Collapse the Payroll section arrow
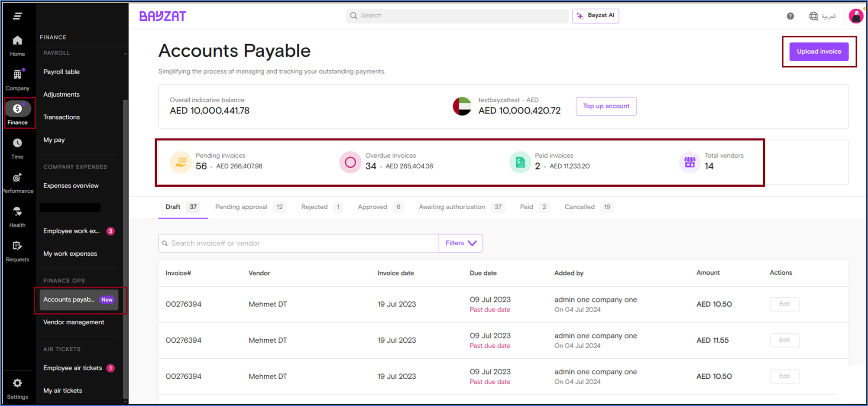The width and height of the screenshot is (868, 406). (x=125, y=53)
